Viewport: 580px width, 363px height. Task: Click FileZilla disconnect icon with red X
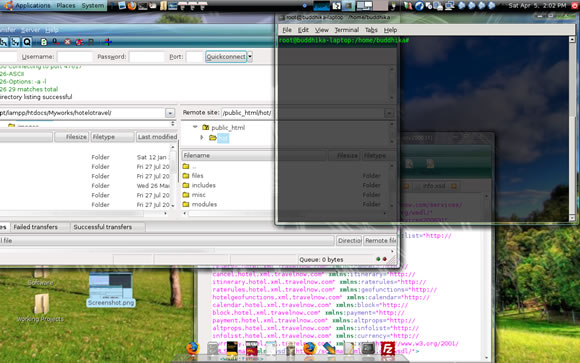point(79,42)
